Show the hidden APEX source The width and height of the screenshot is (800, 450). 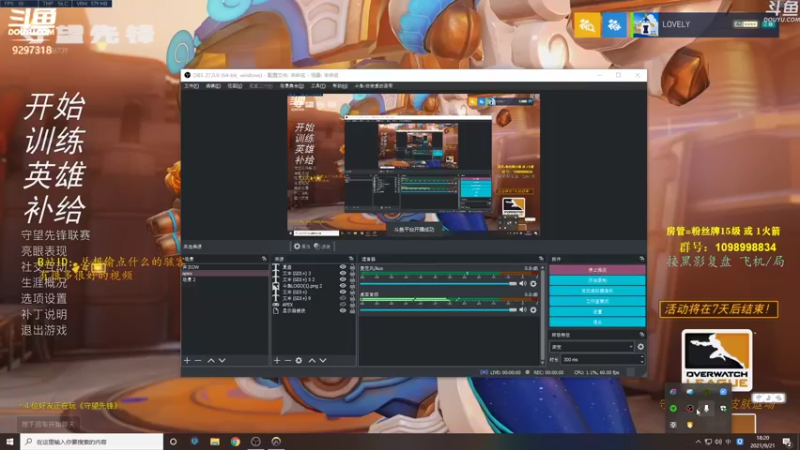[x=343, y=305]
